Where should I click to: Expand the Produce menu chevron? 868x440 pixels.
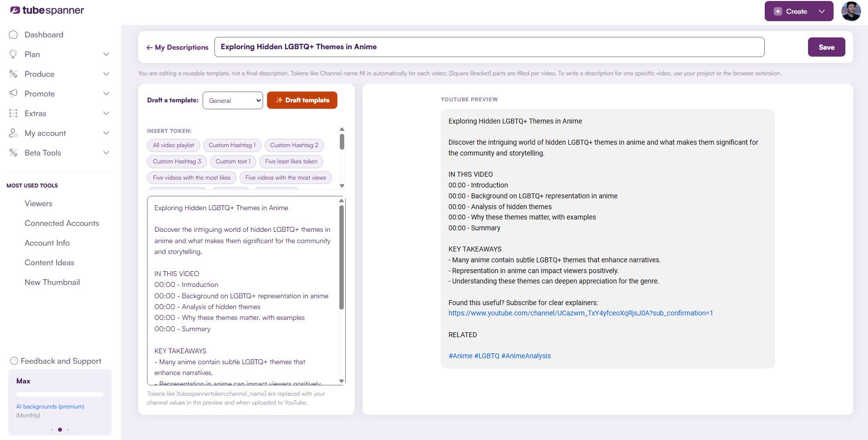click(106, 74)
